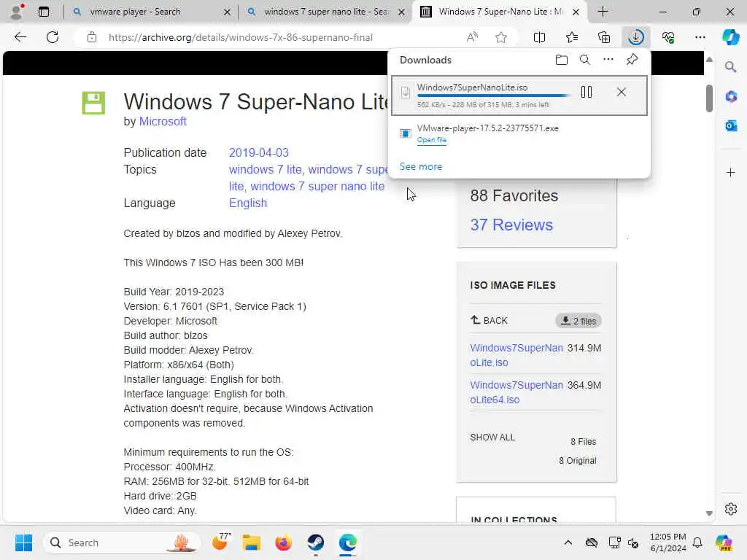
Task: Close windows 7 super nano lite search tab
Action: coord(402,12)
